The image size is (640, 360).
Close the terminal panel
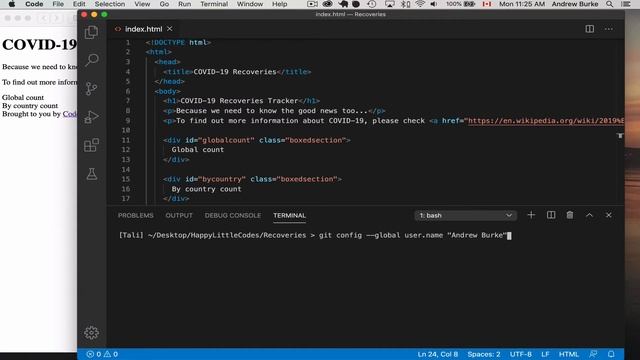(x=609, y=215)
